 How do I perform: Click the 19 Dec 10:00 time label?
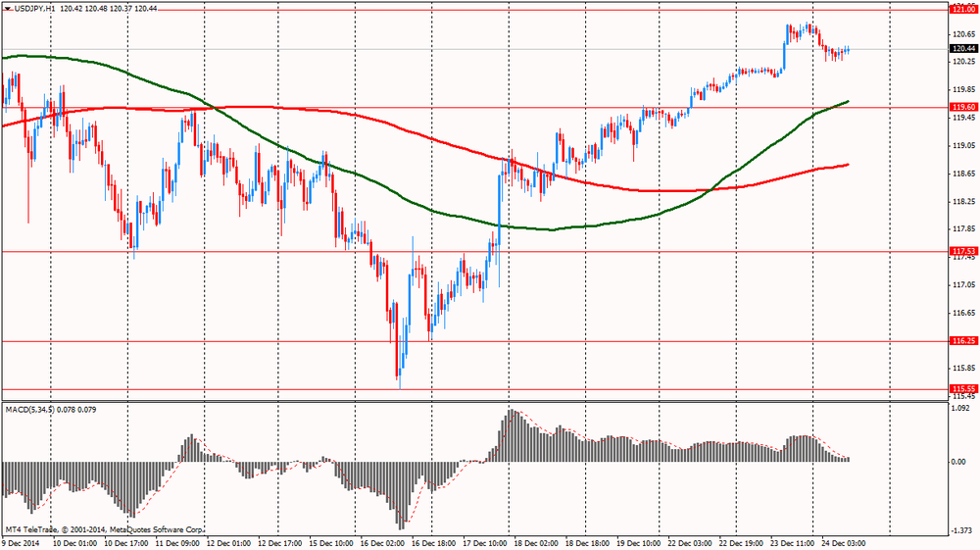click(x=639, y=544)
